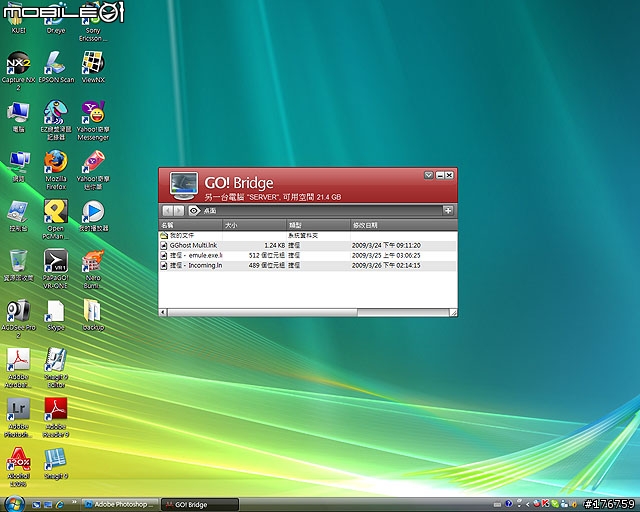Launch the PaPaGO! VR-ONE desktop shortcut
This screenshot has height=512, width=640.
click(x=56, y=269)
